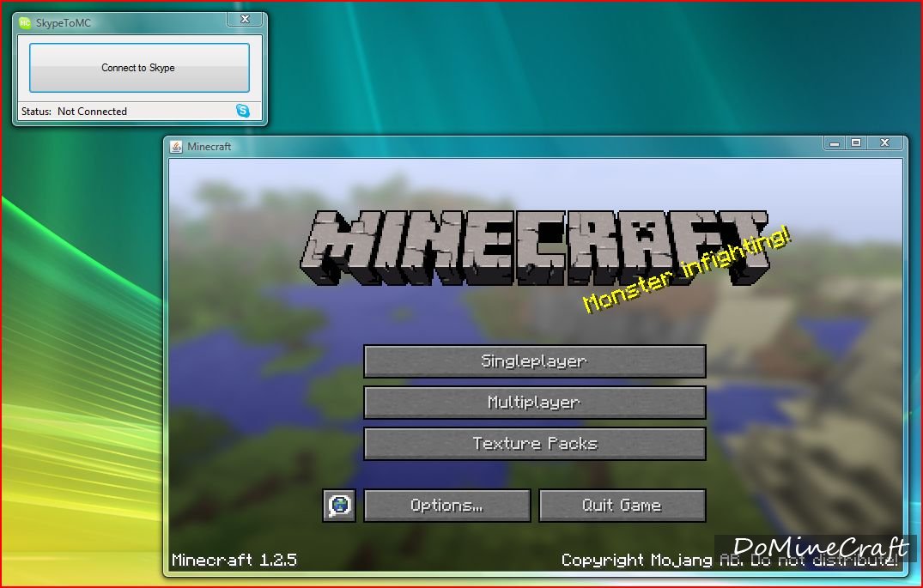The height and width of the screenshot is (588, 923).
Task: Click the Minecraft window title text
Action: pos(209,147)
